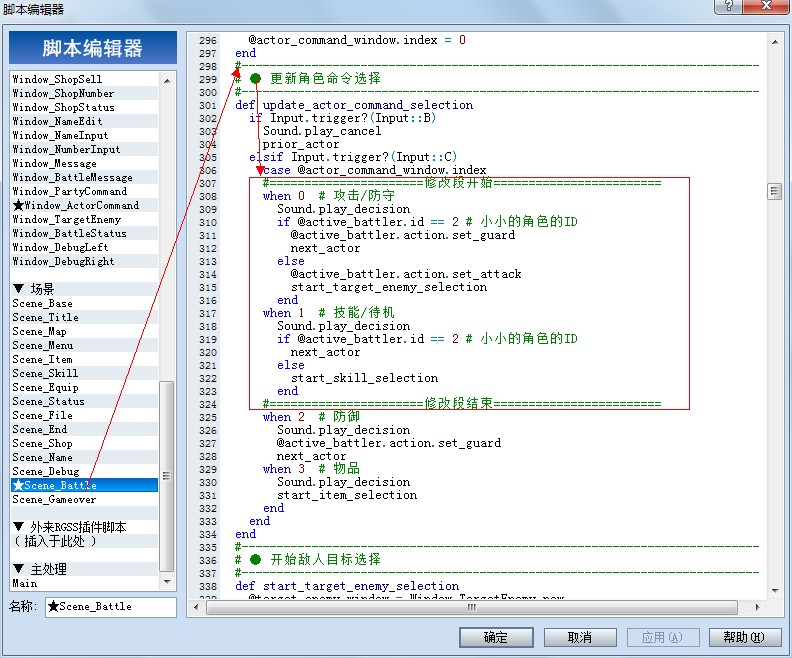Select Scene_Shop script
Screen dimensions: 792x658
[x=84, y=444]
